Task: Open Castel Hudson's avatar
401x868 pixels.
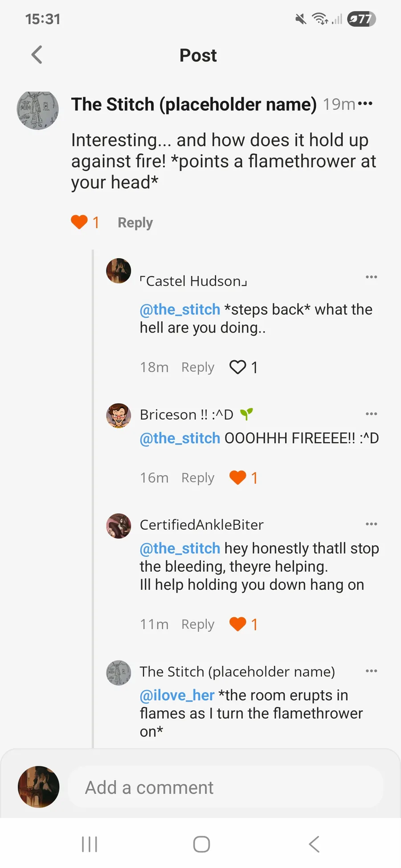Action: pos(119,271)
